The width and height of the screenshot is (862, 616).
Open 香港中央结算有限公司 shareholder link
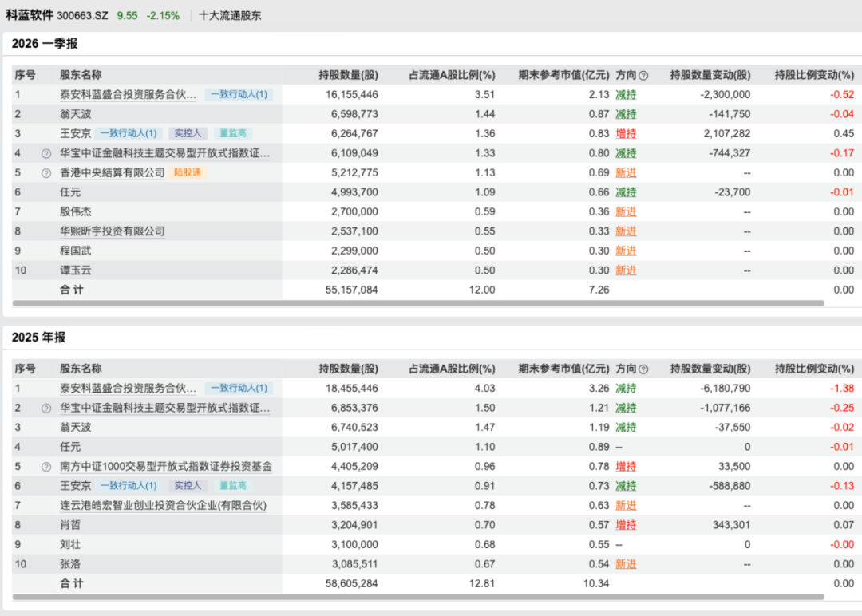[113, 172]
